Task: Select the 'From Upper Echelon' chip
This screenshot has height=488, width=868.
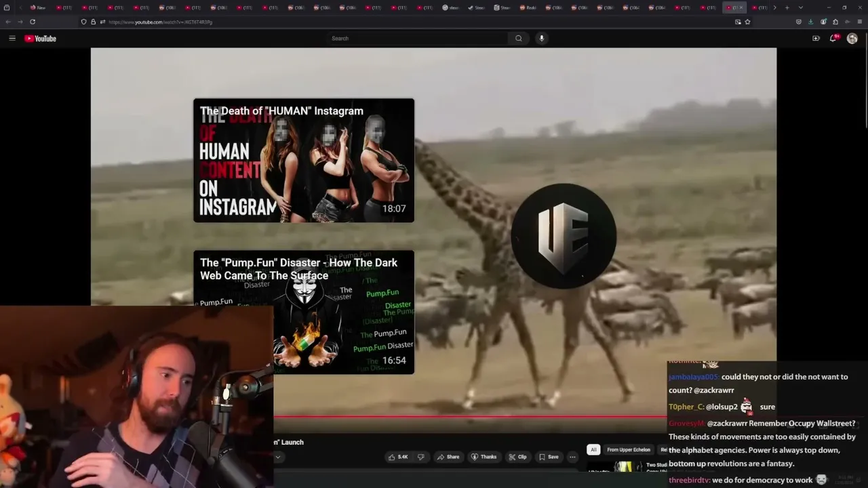Action: coord(629,449)
